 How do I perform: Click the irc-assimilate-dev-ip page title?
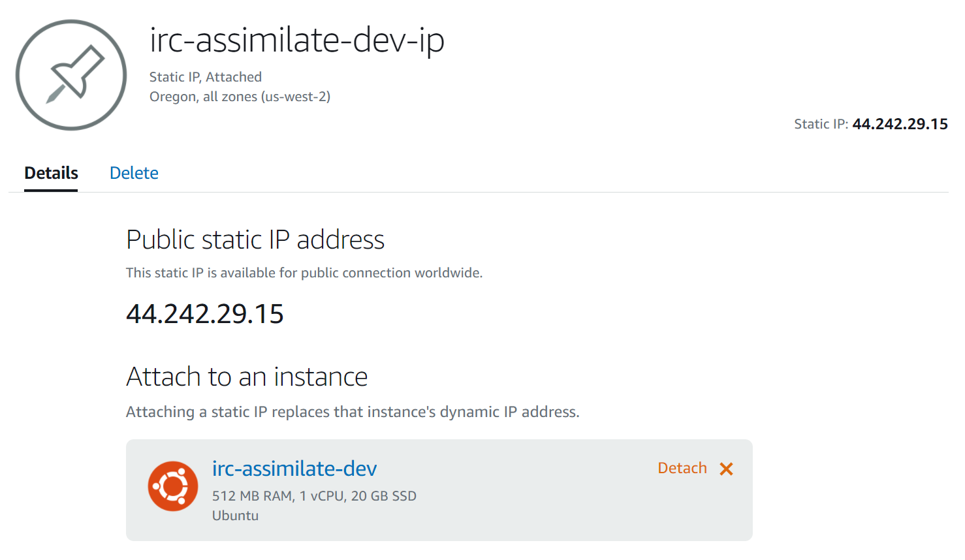[297, 40]
